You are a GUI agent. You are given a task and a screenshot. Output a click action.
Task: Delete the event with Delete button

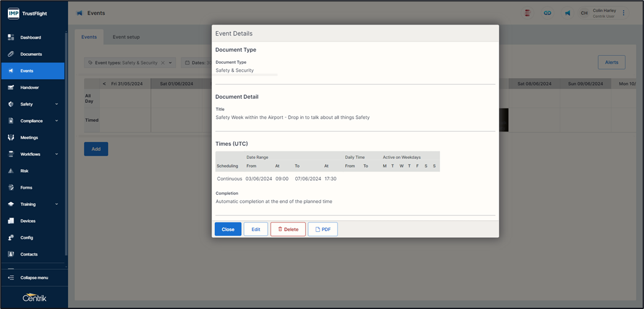pos(288,229)
